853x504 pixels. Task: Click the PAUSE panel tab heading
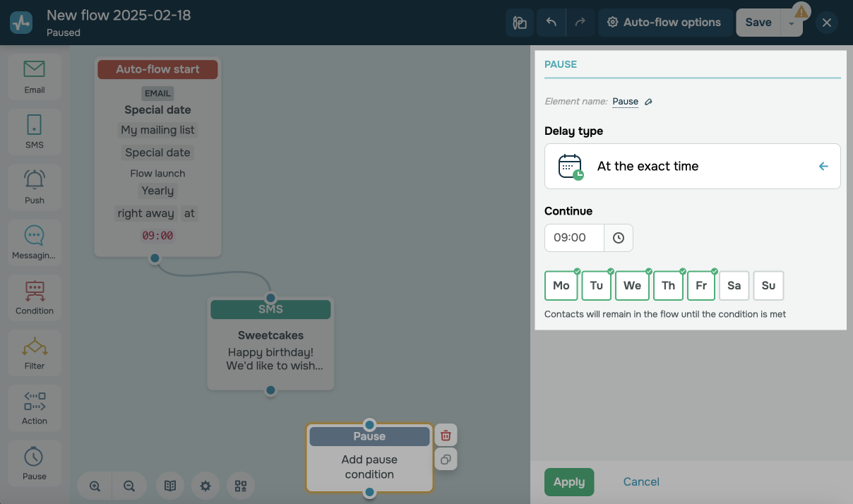point(561,64)
